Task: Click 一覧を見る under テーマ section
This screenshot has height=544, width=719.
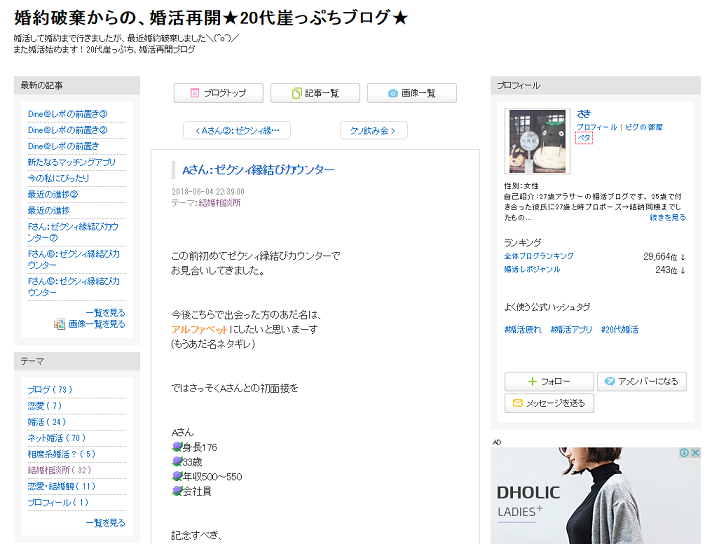Action: (105, 522)
